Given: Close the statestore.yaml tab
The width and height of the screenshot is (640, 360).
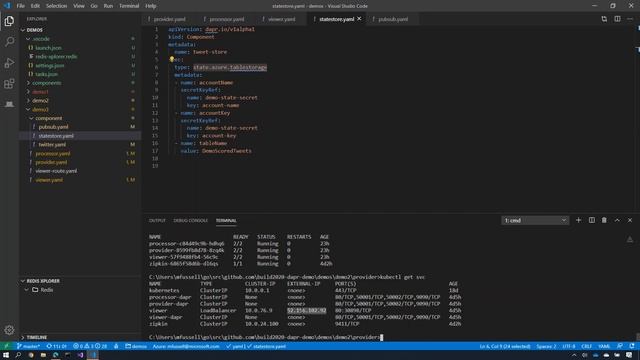Looking at the screenshot, I should point(359,19).
